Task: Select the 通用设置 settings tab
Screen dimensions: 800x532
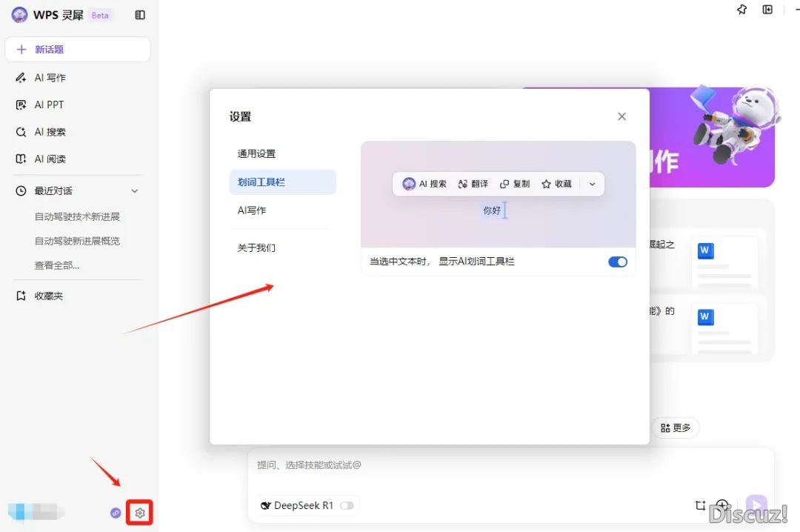Action: tap(256, 154)
